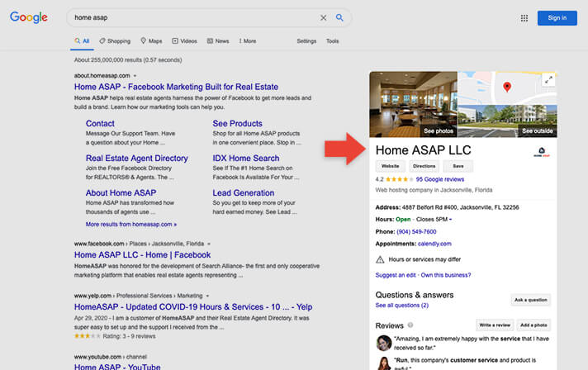This screenshot has width=588, height=370.
Task: Expand the yelp.com result dropdown arrow
Action: (x=207, y=296)
